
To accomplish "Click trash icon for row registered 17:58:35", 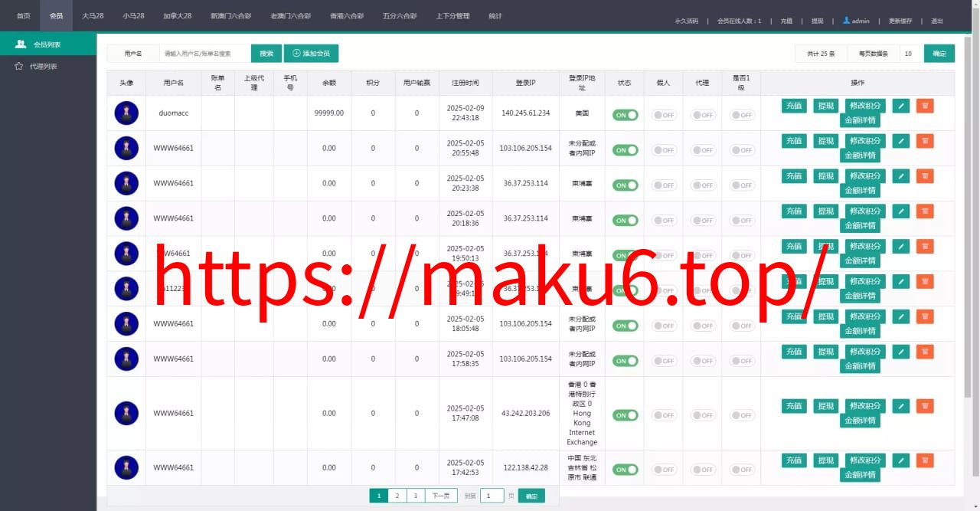I will (x=925, y=352).
